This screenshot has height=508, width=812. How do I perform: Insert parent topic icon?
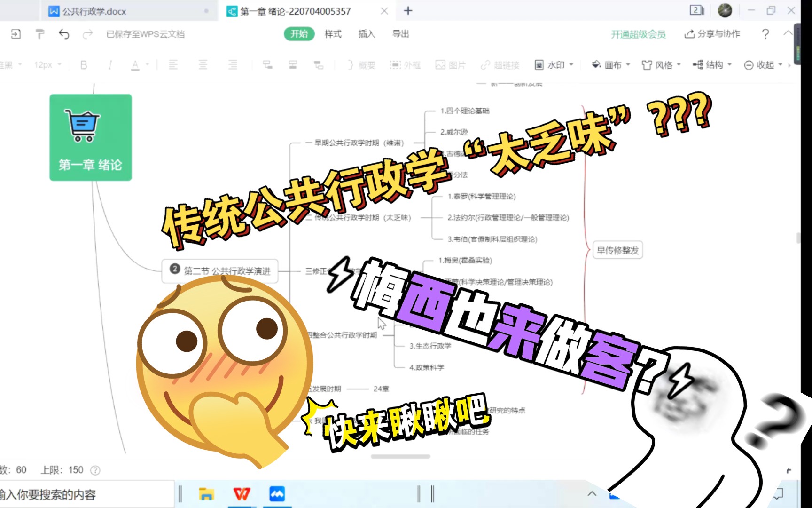[319, 65]
